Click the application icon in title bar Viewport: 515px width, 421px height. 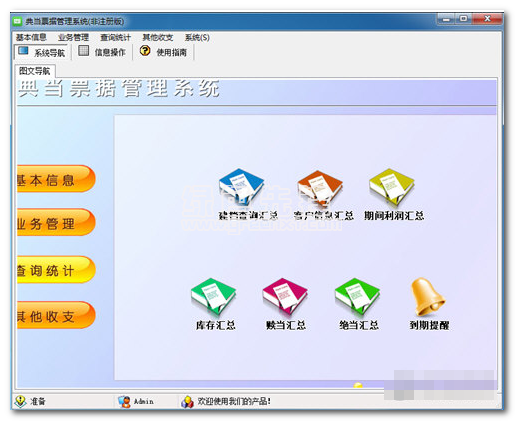point(17,21)
